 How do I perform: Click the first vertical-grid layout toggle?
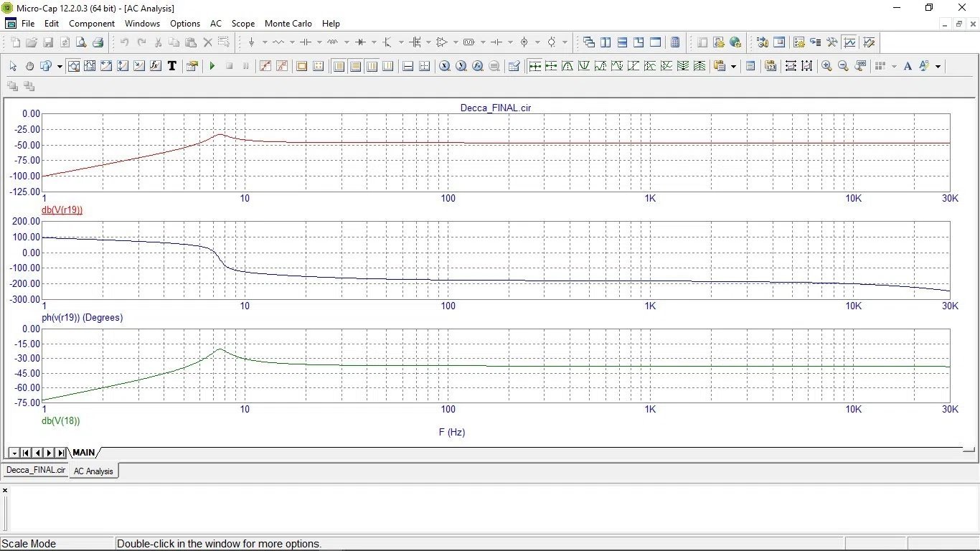coord(339,66)
